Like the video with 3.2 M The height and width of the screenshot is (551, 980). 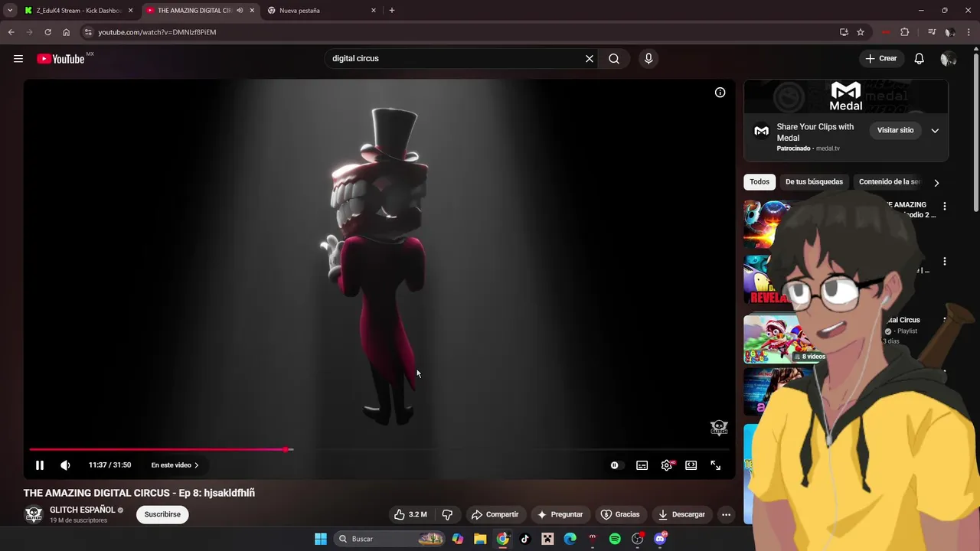click(410, 514)
